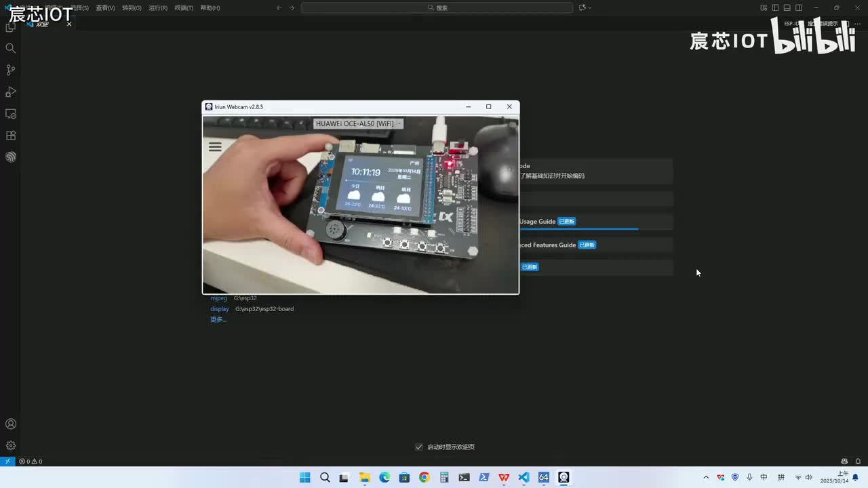Screen dimensions: 868x488
Task: Open the Copilot chat dropdown in title bar
Action: (x=585, y=8)
